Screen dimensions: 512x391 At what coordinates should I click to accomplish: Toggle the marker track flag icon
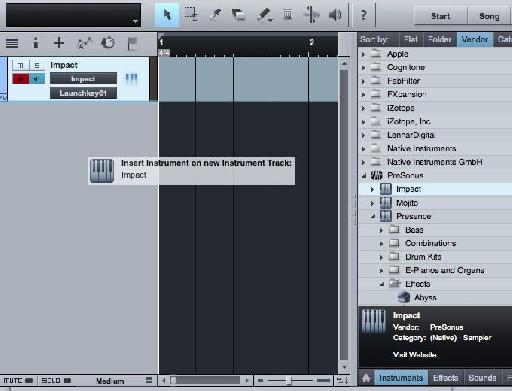[133, 44]
